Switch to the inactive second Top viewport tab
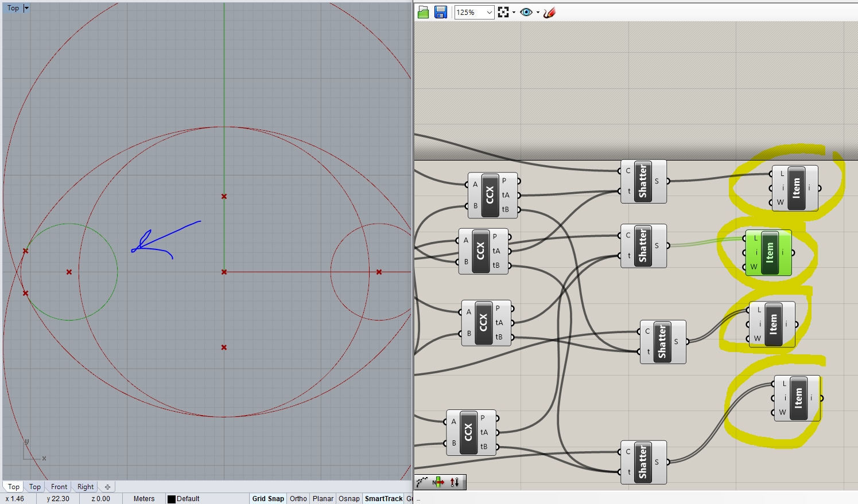 (35, 487)
